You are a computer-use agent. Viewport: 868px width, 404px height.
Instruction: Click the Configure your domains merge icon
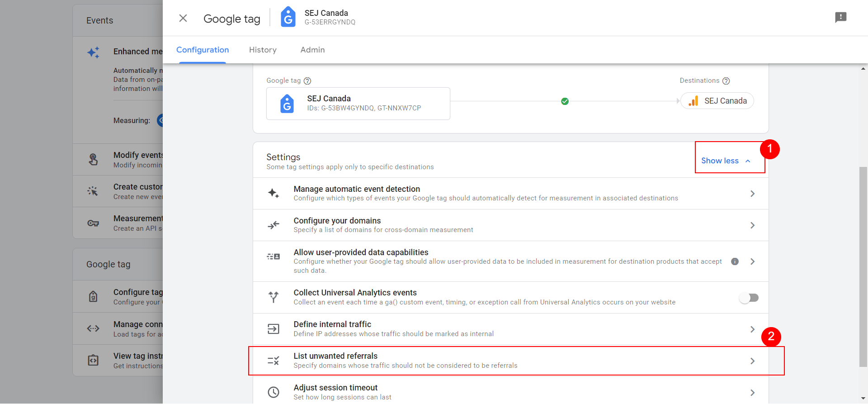[274, 225]
